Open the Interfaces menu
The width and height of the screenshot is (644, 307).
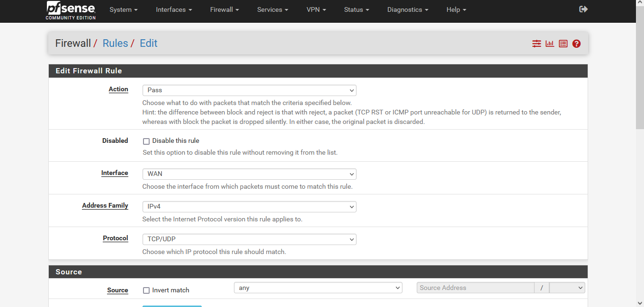[174, 9]
